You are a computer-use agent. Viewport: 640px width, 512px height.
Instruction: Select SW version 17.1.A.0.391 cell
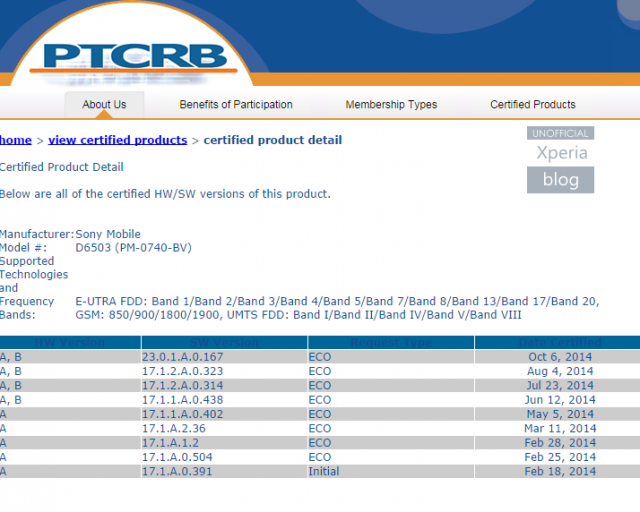224,471
